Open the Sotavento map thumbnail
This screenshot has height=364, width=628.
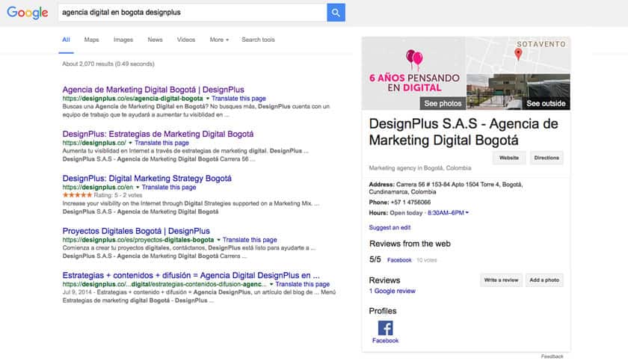[518, 55]
